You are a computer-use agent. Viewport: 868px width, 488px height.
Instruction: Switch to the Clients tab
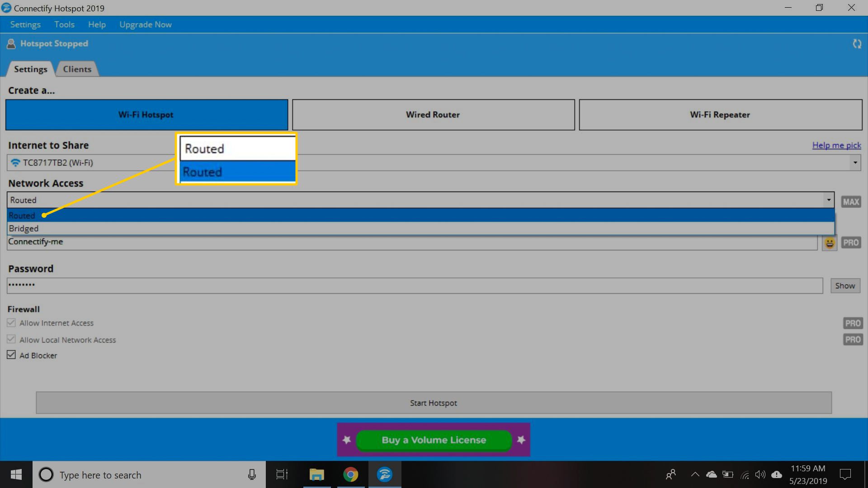pyautogui.click(x=77, y=69)
